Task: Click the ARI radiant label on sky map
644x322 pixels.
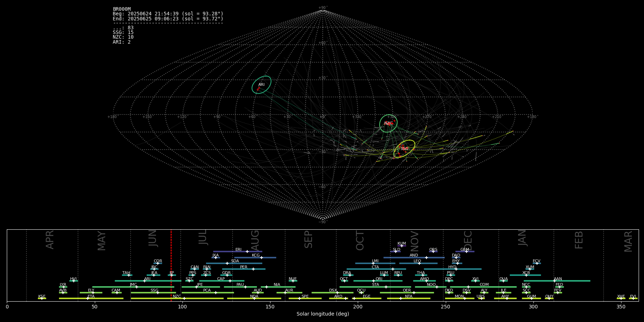Action: click(262, 85)
